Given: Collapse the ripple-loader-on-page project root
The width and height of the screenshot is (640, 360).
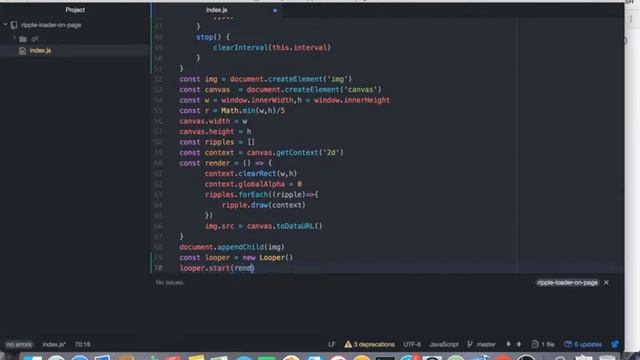Looking at the screenshot, I should (x=5, y=25).
